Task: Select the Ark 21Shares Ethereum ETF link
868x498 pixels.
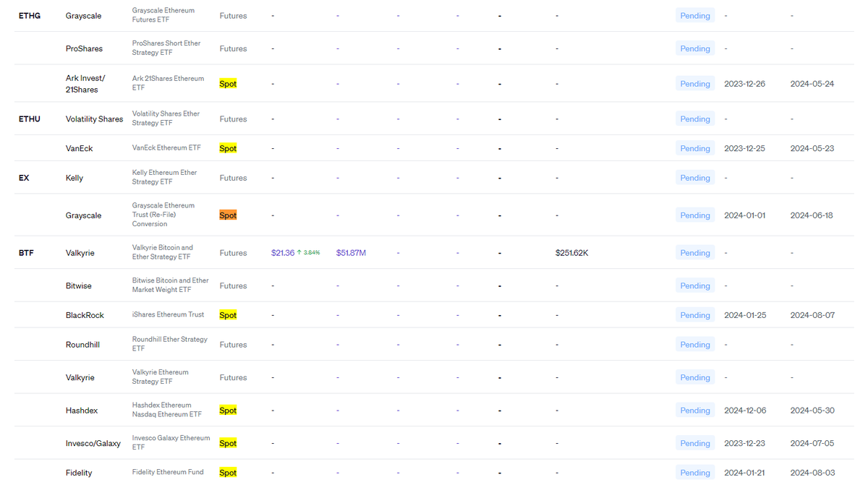Action: coord(168,82)
